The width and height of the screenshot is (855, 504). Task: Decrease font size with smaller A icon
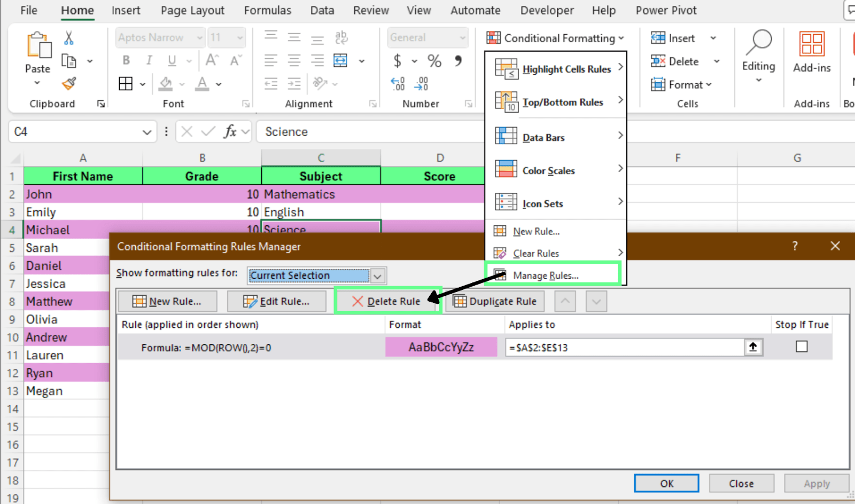[x=235, y=60]
